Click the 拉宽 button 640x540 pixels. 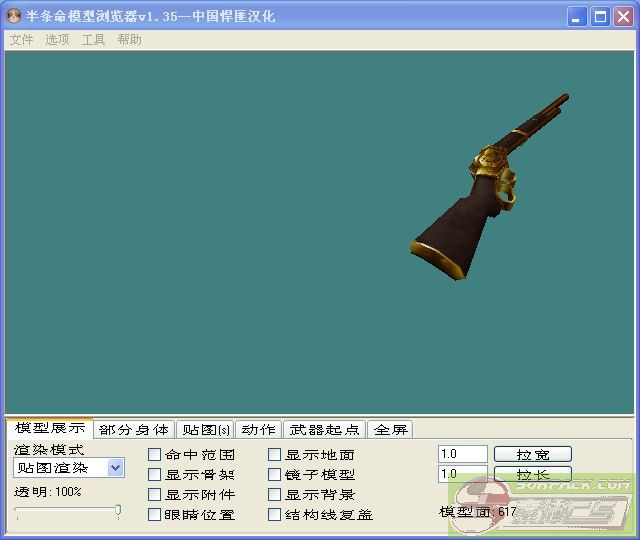click(x=532, y=454)
